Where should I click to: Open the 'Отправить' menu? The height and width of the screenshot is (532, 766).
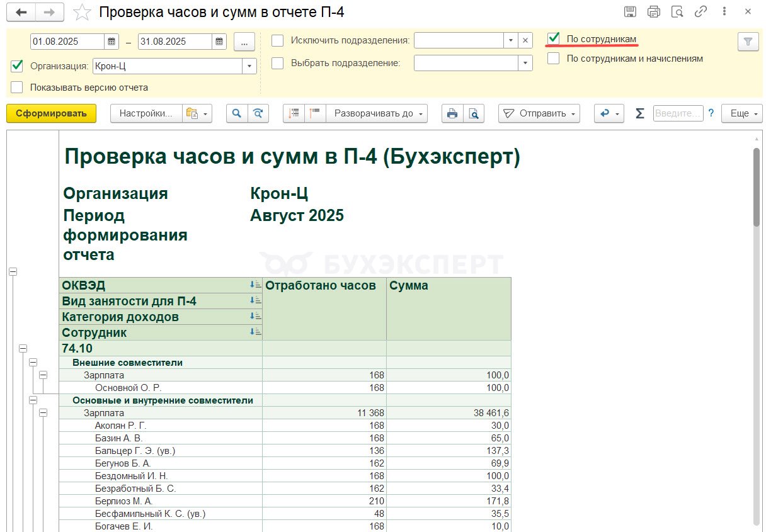tap(539, 113)
